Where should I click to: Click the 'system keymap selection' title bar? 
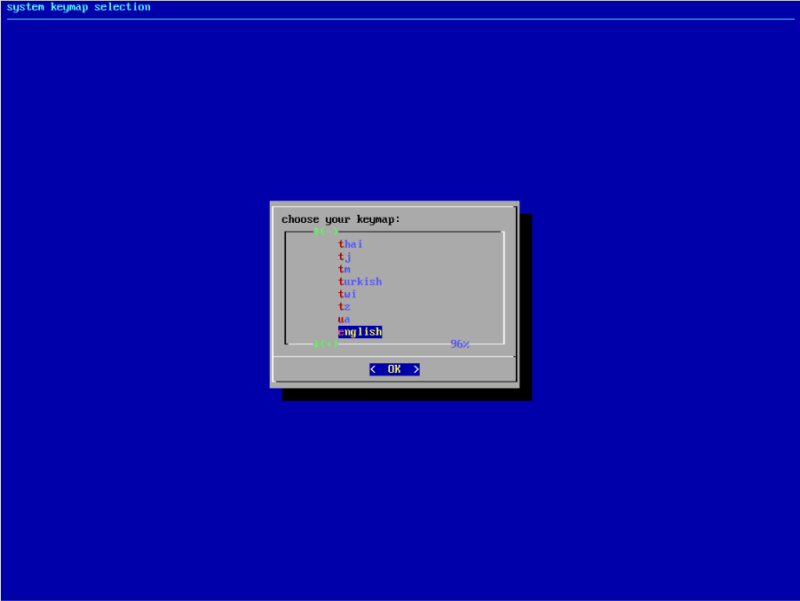point(79,7)
